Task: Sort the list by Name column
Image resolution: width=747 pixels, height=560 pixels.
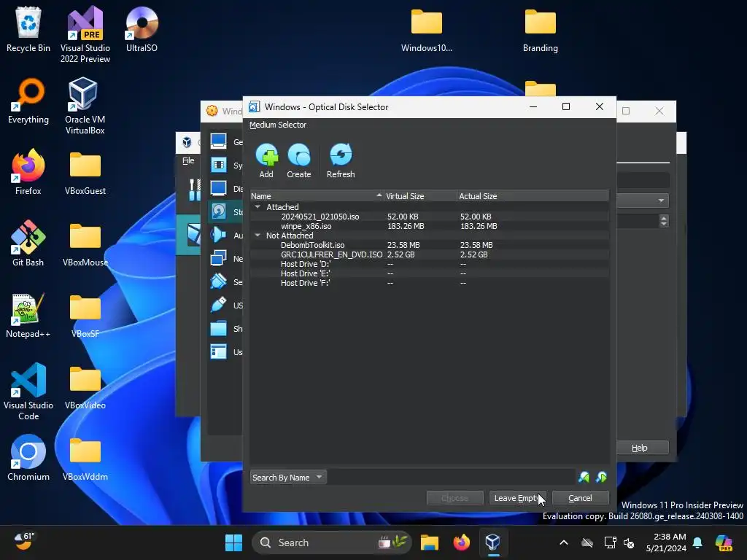Action: pyautogui.click(x=317, y=195)
